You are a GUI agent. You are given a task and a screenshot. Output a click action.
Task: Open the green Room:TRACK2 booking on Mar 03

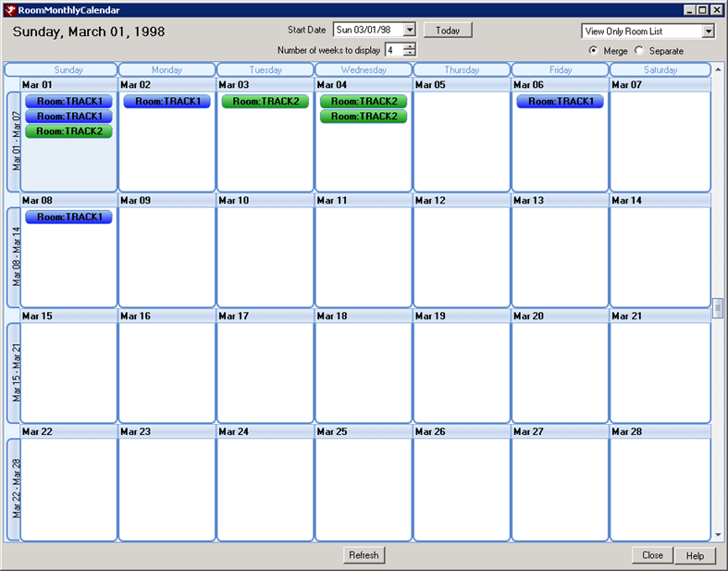pyautogui.click(x=265, y=102)
